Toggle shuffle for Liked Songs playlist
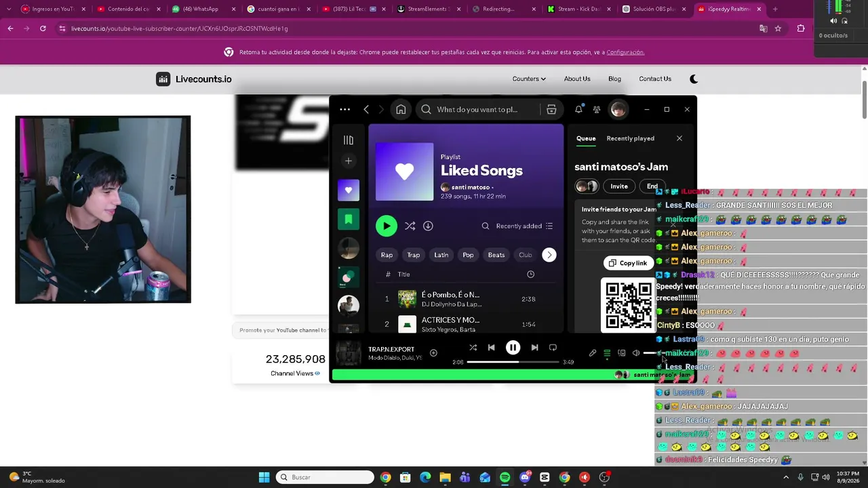 coord(410,226)
